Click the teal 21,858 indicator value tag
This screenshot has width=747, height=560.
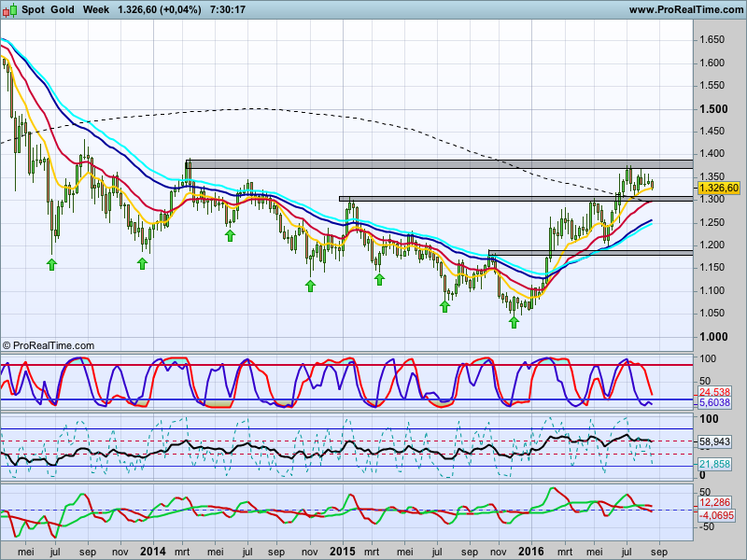tap(714, 464)
